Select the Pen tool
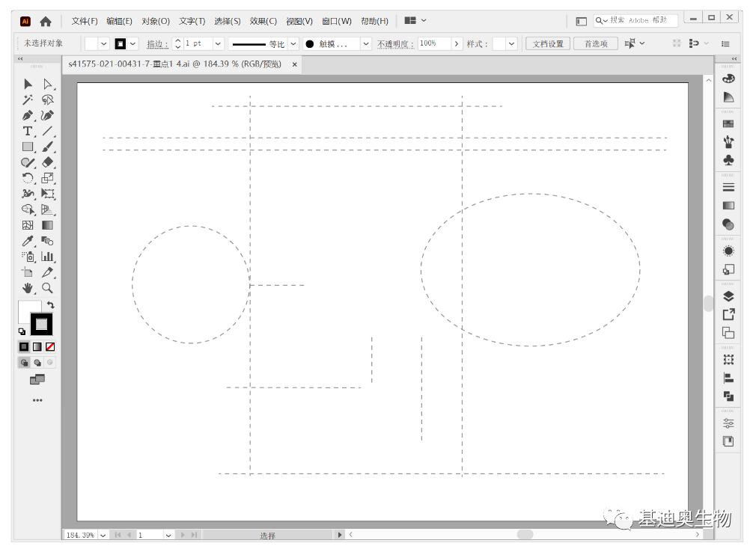 pyautogui.click(x=28, y=116)
